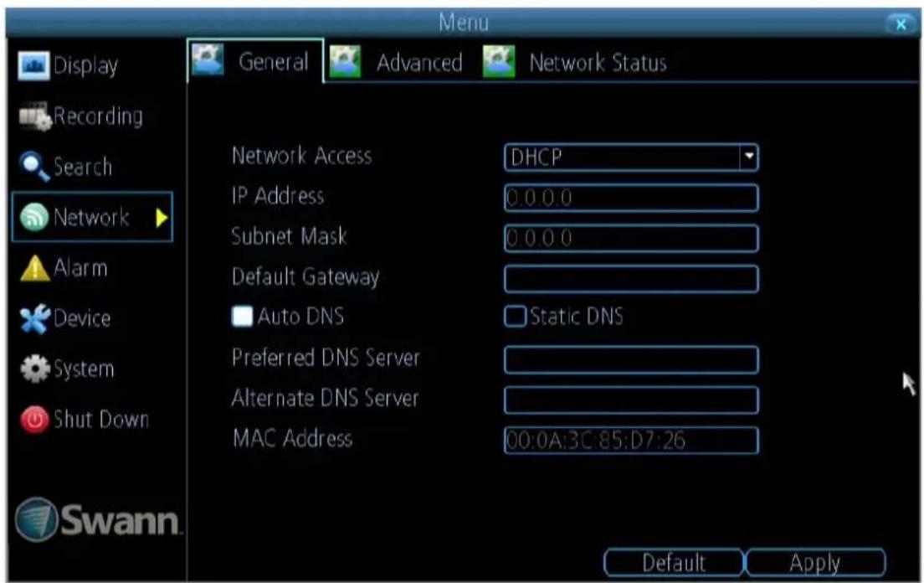The height and width of the screenshot is (583, 924).
Task: Select the DHCP Network Access combo box
Action: [631, 157]
